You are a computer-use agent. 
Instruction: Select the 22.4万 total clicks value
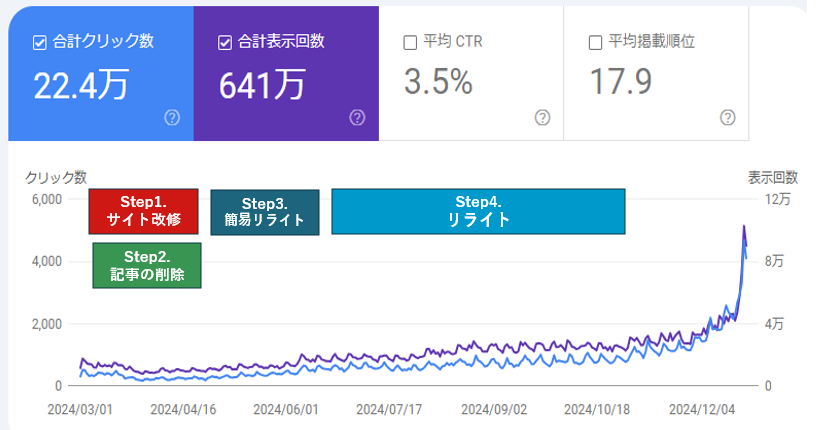click(80, 84)
